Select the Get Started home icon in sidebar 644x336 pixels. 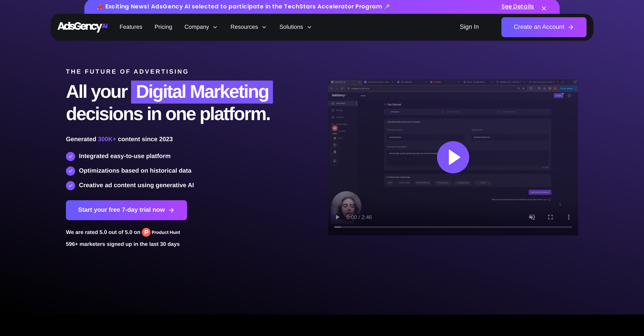(333, 104)
